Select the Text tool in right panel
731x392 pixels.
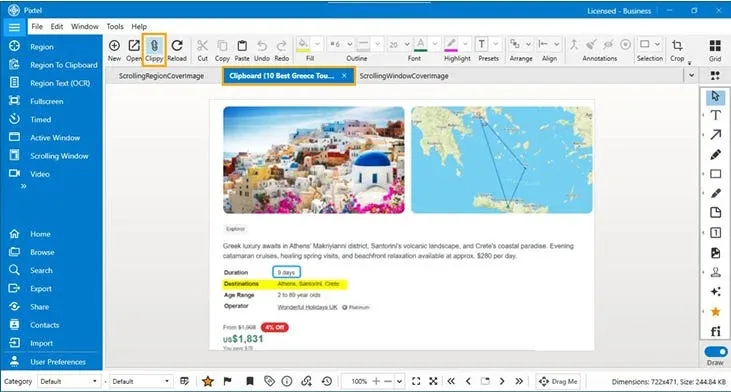point(715,115)
